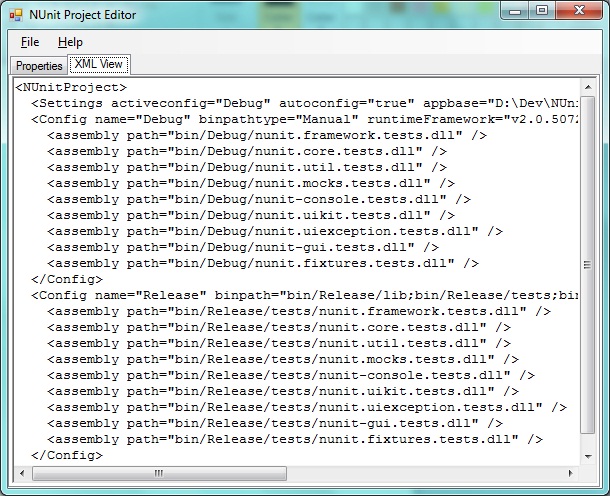The image size is (610, 496).
Task: Minimize the NUnit Project Editor window
Action: tap(513, 12)
